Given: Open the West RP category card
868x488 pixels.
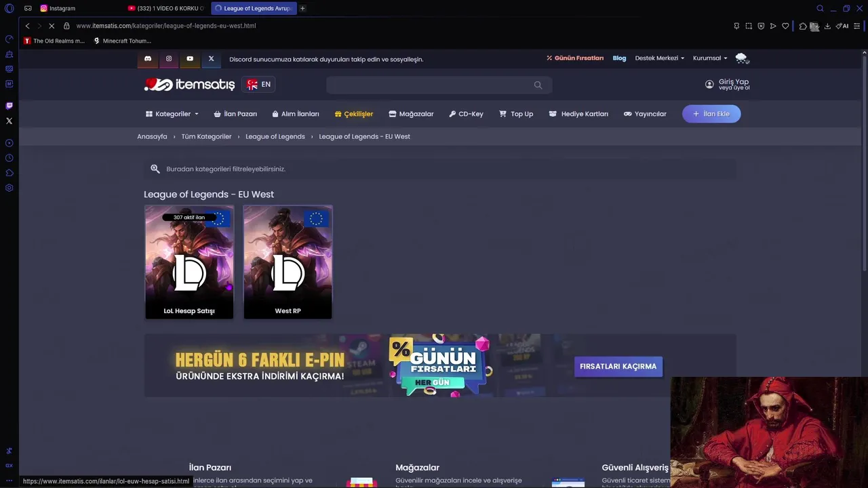Looking at the screenshot, I should [288, 262].
